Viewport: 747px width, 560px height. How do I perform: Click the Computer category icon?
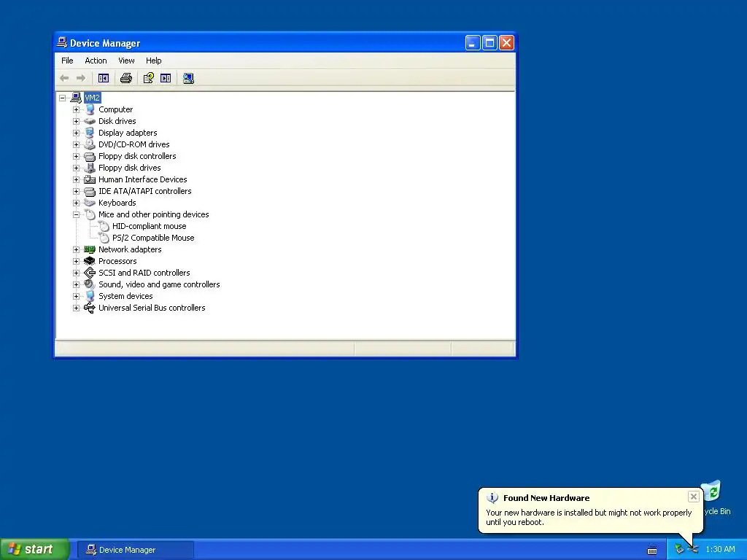(x=90, y=109)
